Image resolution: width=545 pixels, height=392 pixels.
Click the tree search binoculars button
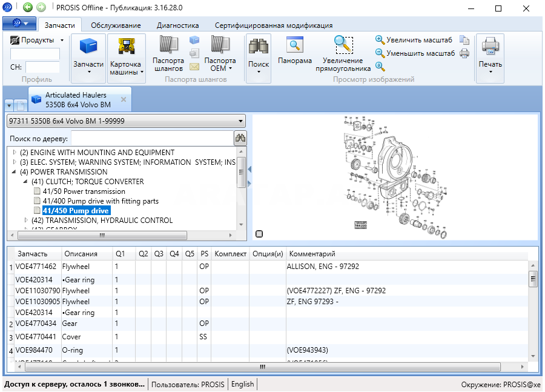240,139
